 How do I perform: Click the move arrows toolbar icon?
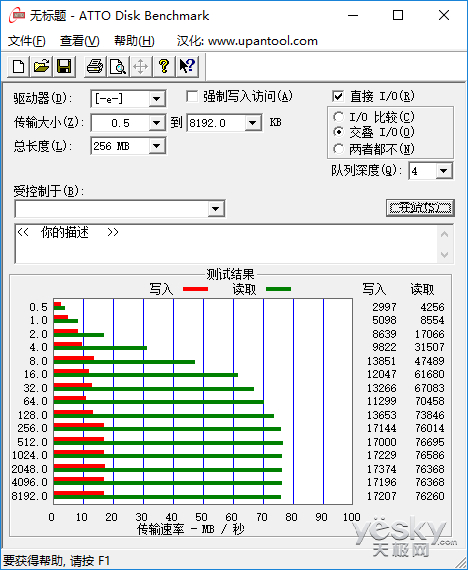[141, 67]
